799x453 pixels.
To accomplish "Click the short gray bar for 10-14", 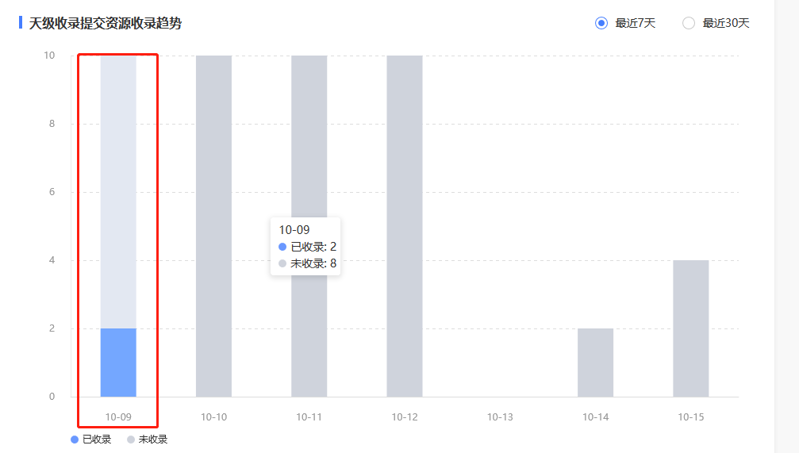I will click(595, 362).
